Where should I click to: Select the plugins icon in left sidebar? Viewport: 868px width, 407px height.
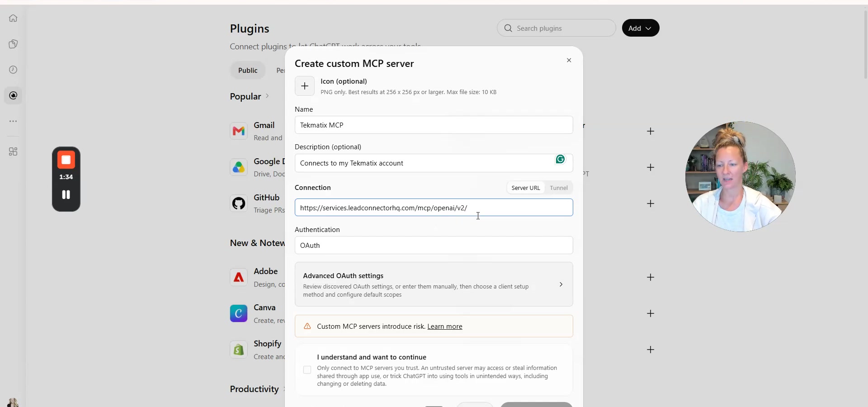pyautogui.click(x=13, y=95)
